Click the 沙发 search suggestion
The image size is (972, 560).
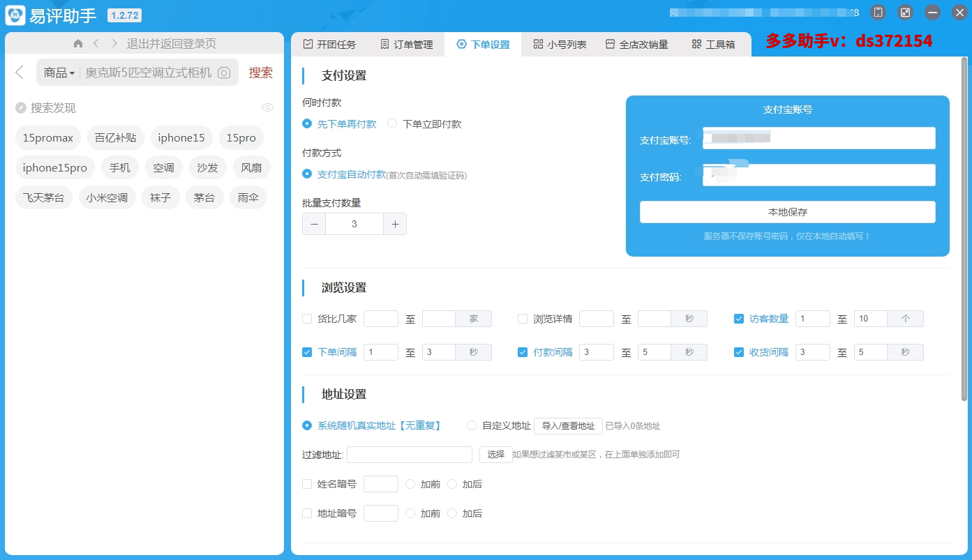pos(208,167)
